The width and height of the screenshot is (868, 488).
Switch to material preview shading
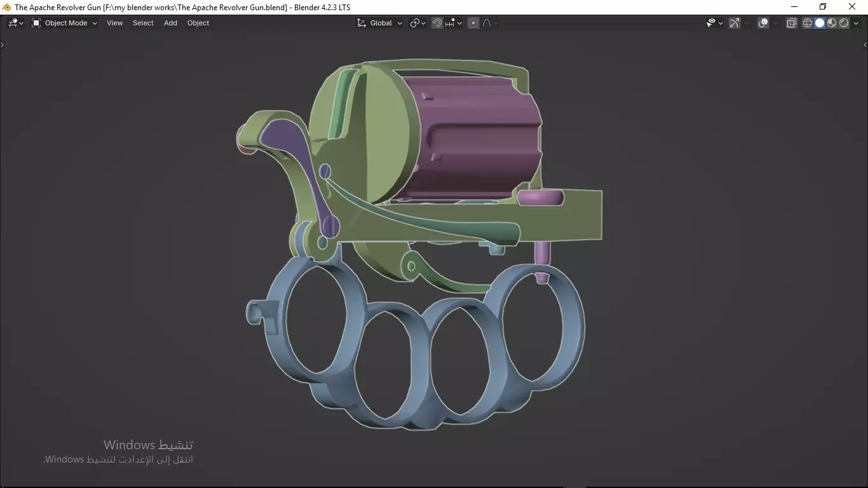pyautogui.click(x=832, y=23)
